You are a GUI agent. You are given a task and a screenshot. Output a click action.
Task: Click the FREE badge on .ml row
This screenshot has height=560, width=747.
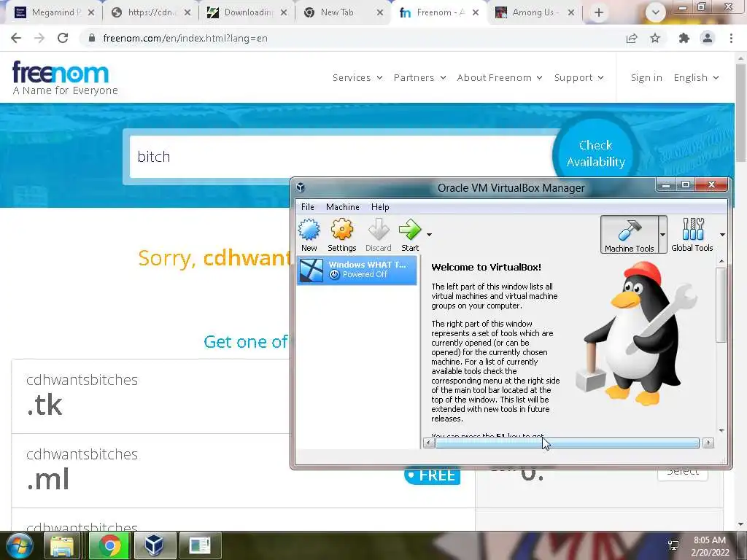(x=433, y=475)
